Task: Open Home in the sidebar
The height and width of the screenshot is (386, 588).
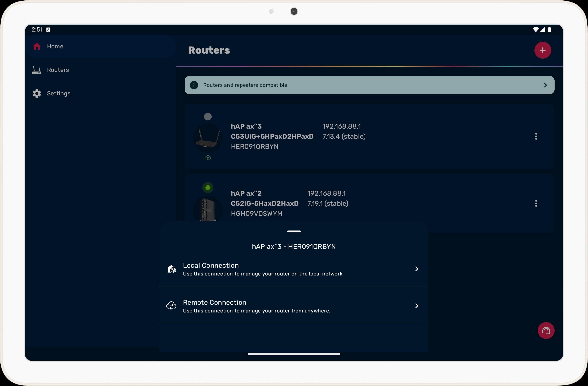Action: click(x=101, y=46)
